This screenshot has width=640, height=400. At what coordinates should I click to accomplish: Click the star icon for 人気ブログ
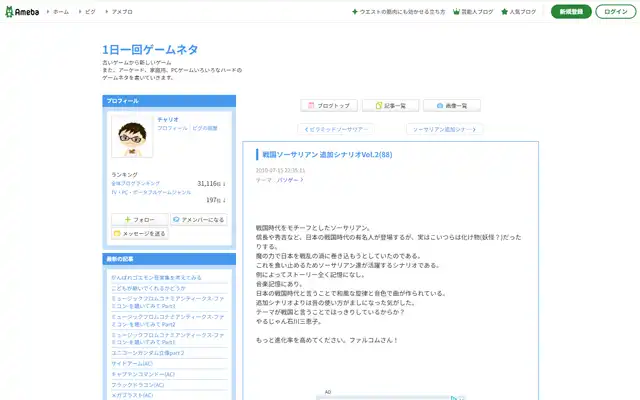504,12
